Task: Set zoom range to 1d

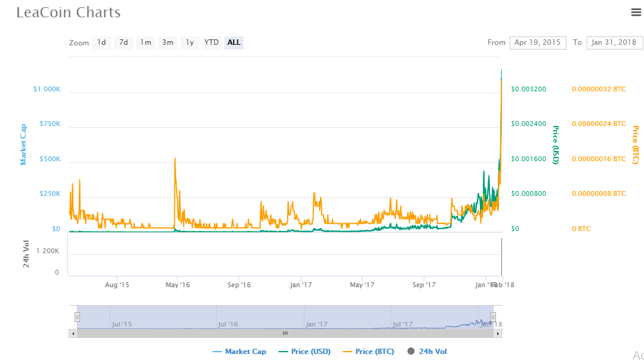Action: [101, 42]
